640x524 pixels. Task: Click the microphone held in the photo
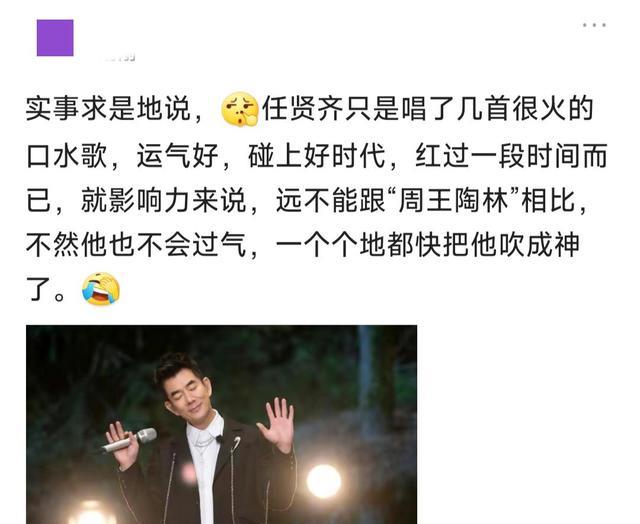point(129,441)
